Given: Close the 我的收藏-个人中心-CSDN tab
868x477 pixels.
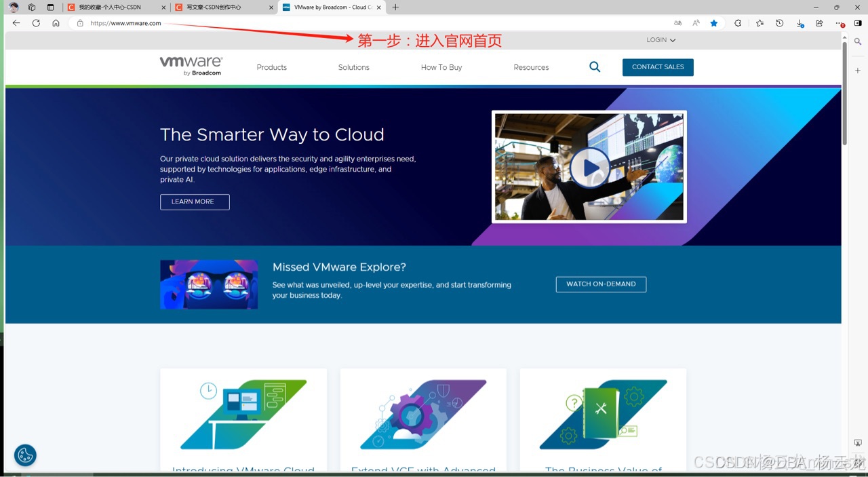Looking at the screenshot, I should click(163, 7).
